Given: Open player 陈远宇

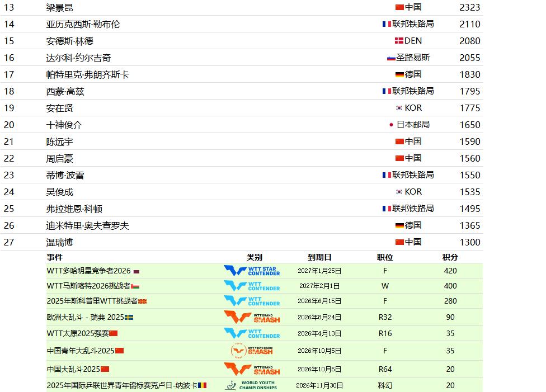Looking at the screenshot, I should (59, 141).
